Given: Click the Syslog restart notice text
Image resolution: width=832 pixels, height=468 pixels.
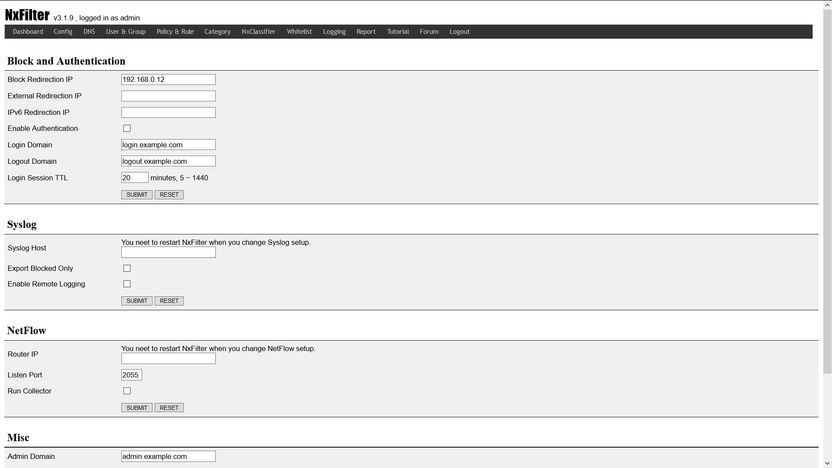Looking at the screenshot, I should tap(216, 242).
